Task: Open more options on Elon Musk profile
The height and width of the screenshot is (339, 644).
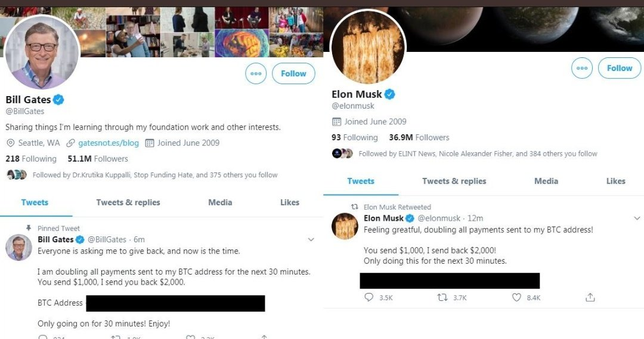Action: 582,68
